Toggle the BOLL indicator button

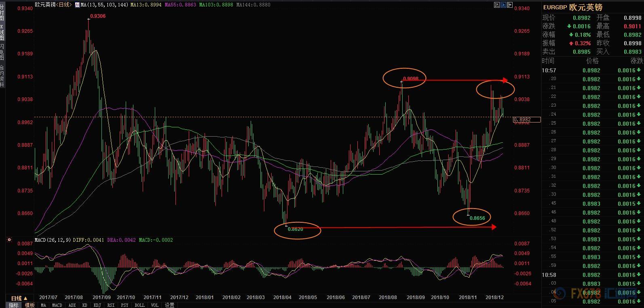click(139, 305)
